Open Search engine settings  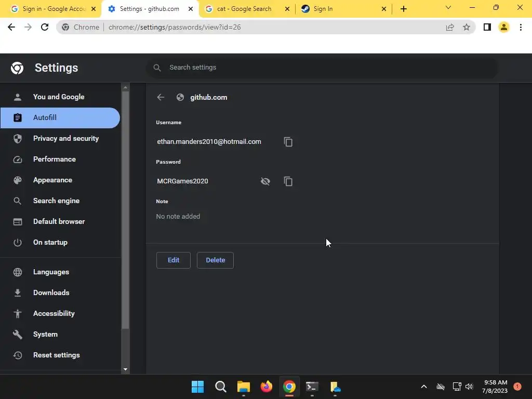pyautogui.click(x=60, y=201)
